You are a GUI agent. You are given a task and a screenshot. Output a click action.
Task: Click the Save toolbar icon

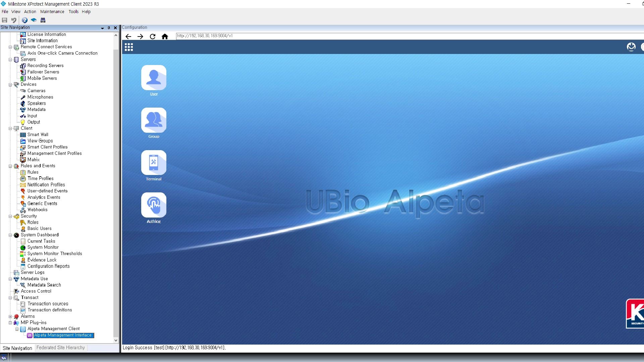[x=5, y=20]
